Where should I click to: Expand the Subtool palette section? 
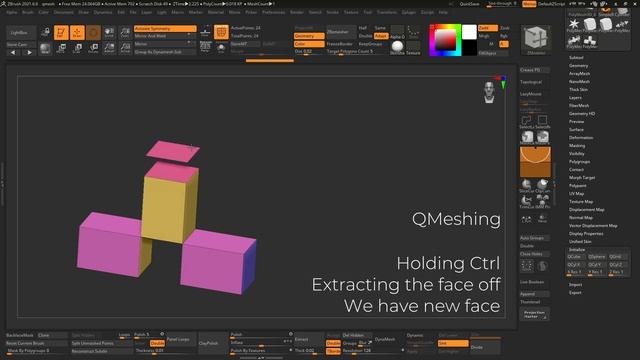tap(576, 58)
